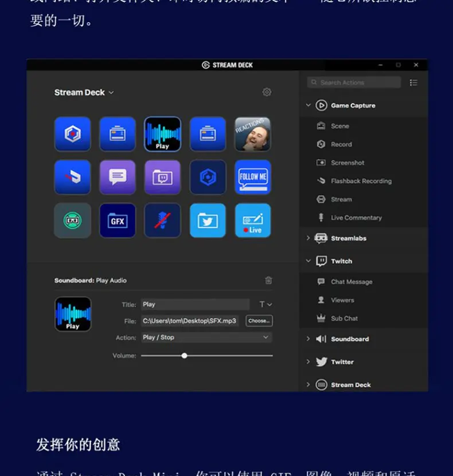Image resolution: width=453 pixels, height=476 pixels.
Task: Focus the Search Actions box
Action: click(354, 82)
